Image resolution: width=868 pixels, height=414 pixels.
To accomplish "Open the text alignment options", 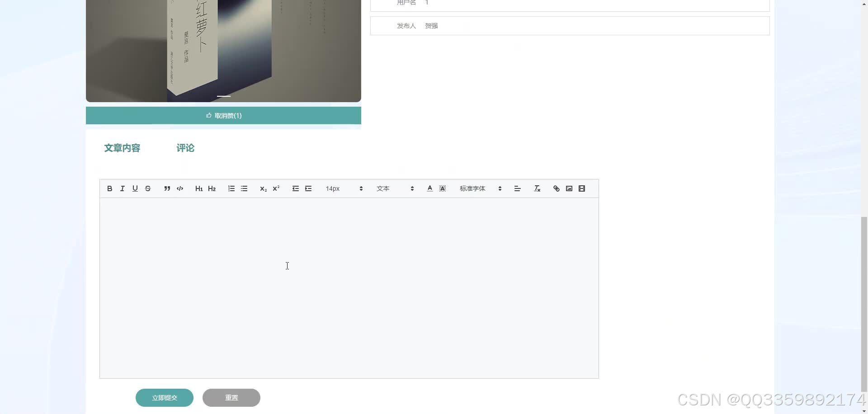I will click(x=517, y=188).
